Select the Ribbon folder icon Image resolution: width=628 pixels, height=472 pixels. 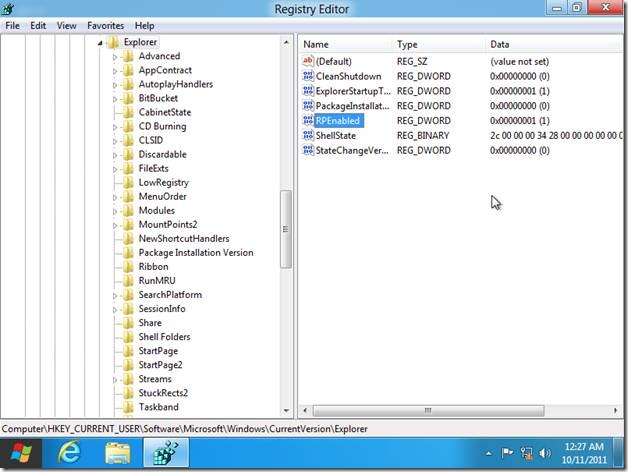click(x=128, y=266)
